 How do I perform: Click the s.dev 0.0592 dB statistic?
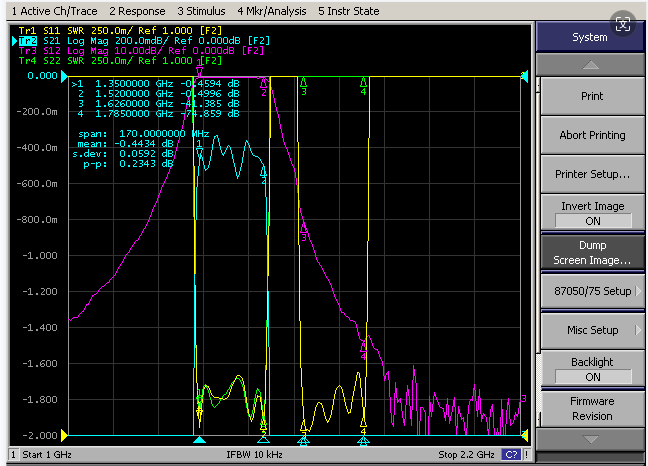click(123, 154)
